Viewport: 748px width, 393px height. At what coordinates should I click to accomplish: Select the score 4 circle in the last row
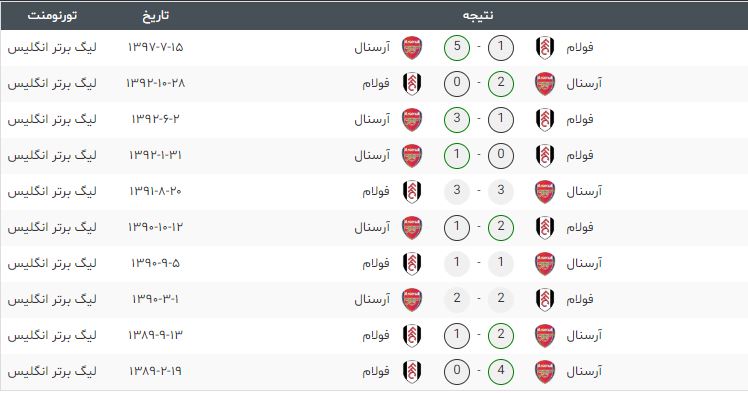click(x=501, y=371)
